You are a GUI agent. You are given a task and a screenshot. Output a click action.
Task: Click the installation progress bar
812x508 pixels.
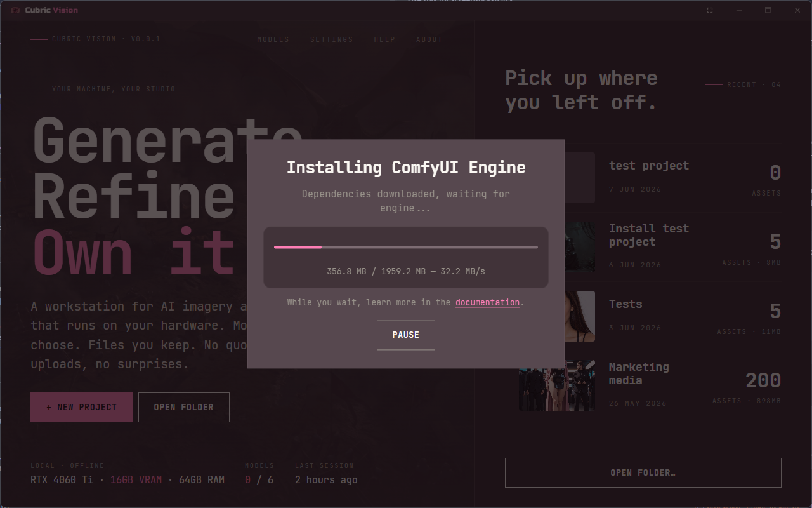click(406, 247)
